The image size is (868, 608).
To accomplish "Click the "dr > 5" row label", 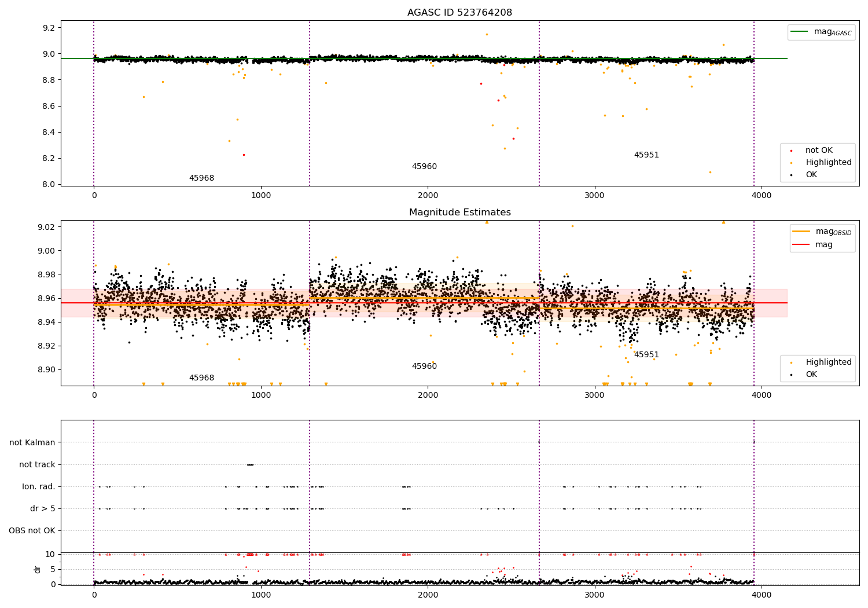I will point(43,509).
